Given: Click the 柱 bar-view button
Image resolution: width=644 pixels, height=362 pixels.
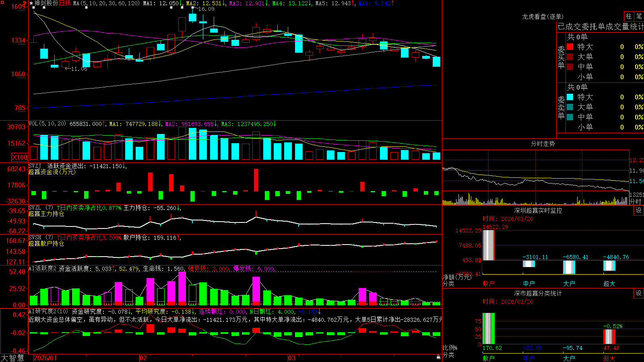Looking at the screenshot, I should pyautogui.click(x=629, y=16).
